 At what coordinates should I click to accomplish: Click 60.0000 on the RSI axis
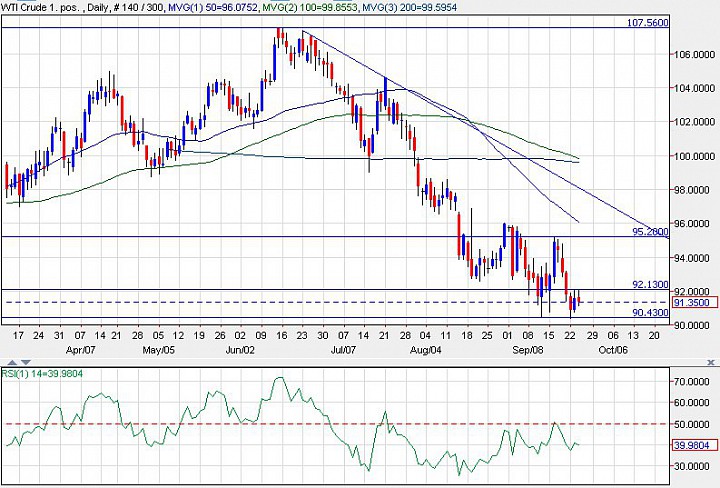[694, 403]
